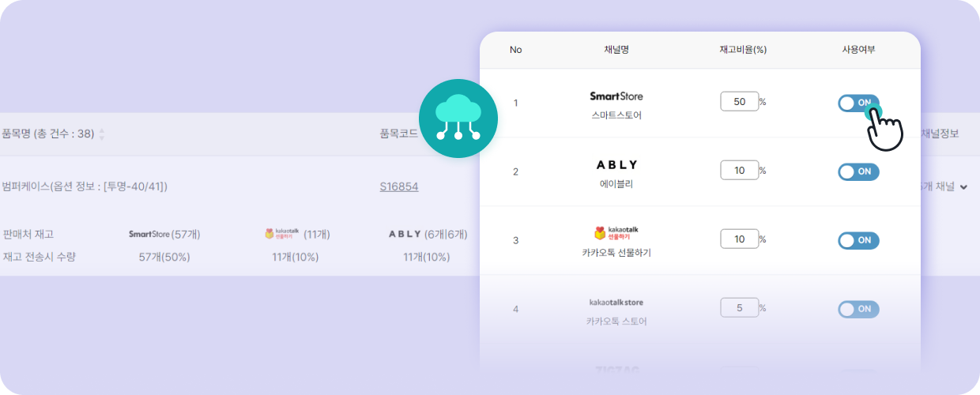Click the ABLY logo in row 2

click(616, 165)
